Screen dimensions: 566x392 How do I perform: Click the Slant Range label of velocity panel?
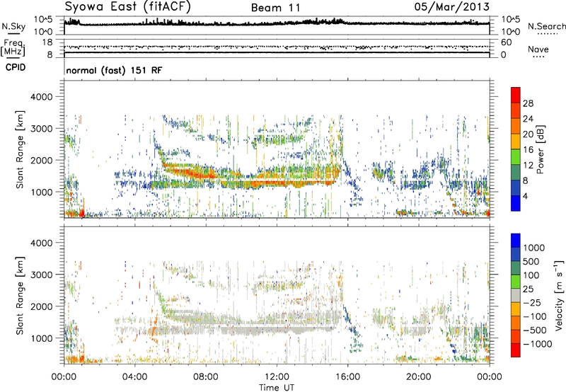20,296
